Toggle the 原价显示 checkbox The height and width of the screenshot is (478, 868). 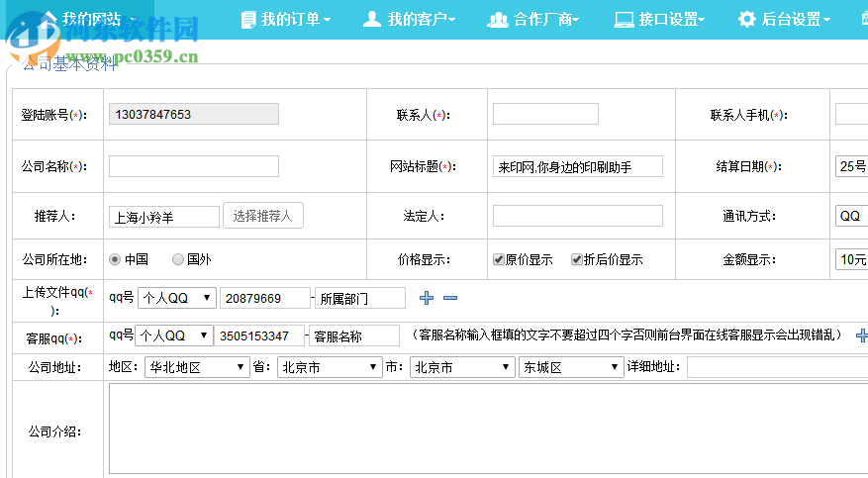[x=499, y=259]
